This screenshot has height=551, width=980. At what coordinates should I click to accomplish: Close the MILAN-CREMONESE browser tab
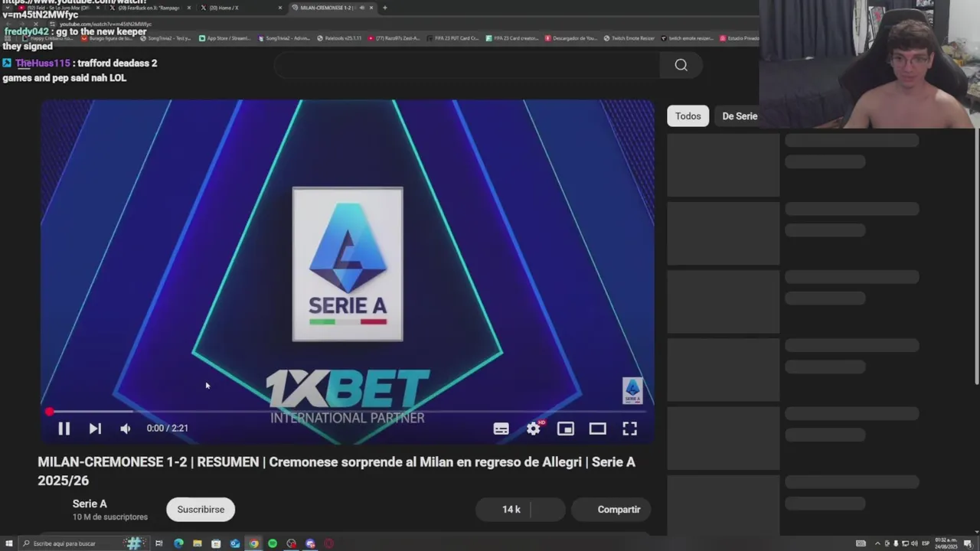point(371,8)
